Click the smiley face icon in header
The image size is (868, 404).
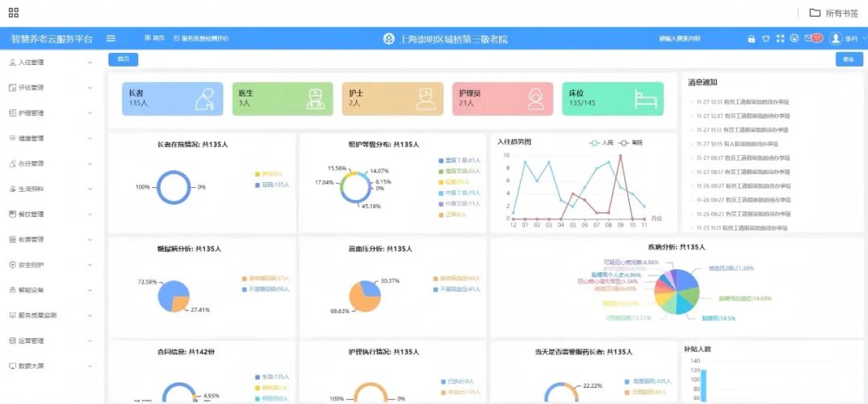coord(794,39)
